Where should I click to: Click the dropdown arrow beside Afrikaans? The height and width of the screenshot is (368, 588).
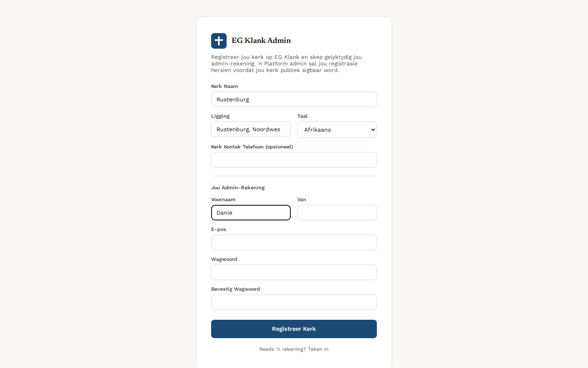tap(373, 130)
